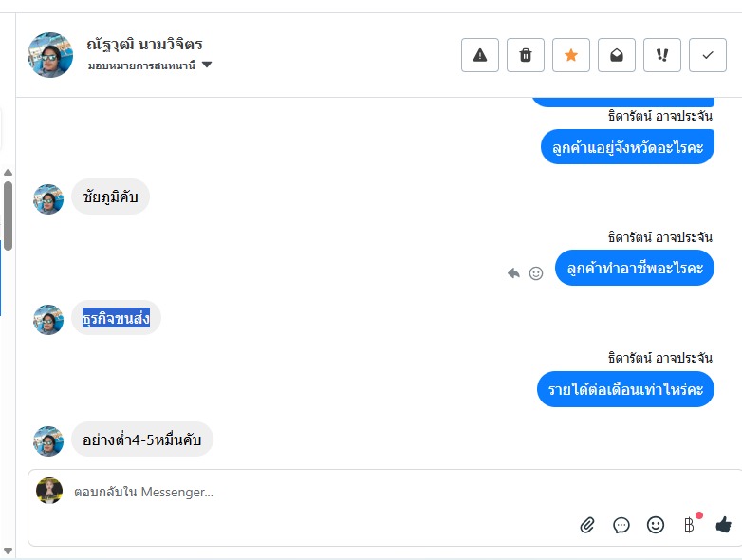Screen dimensions: 742x560
Task: React with smiley beside ลูกค้าทำอาชีพอะไรคะ message
Action: pos(536,272)
